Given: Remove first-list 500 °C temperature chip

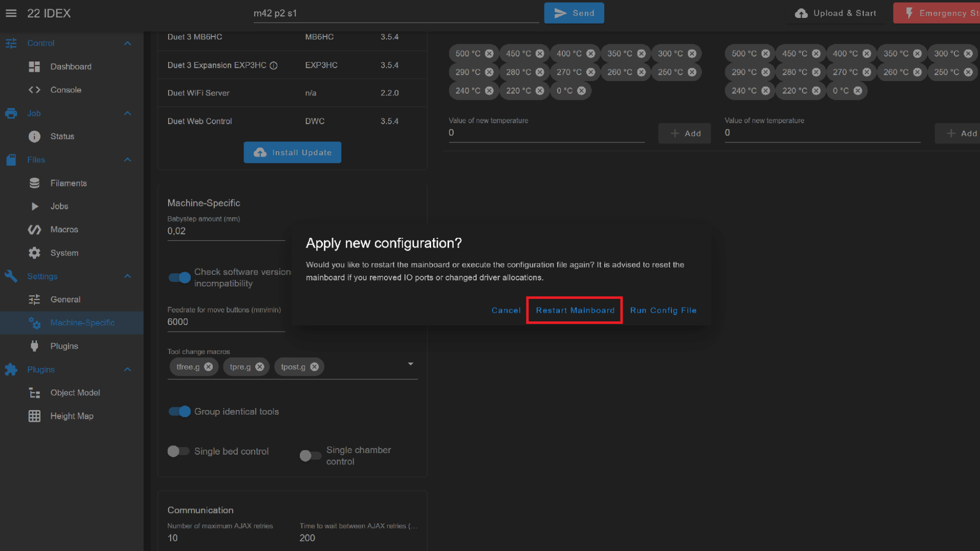Looking at the screenshot, I should tap(489, 53).
